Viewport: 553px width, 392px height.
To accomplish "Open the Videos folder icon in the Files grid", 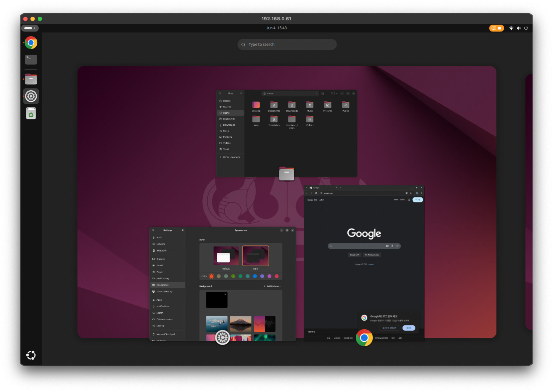I will pyautogui.click(x=310, y=121).
